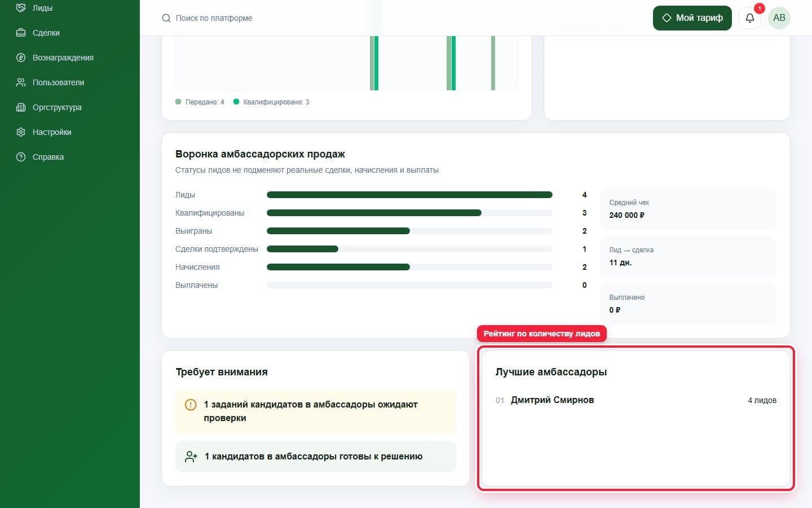Open alert about candidates ready for decision

316,457
